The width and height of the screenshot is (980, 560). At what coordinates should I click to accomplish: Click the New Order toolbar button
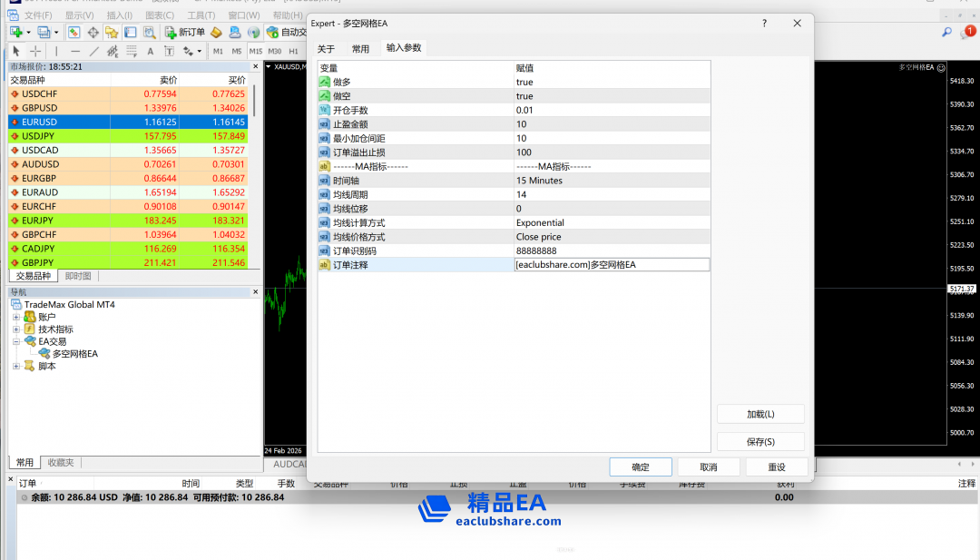(184, 32)
